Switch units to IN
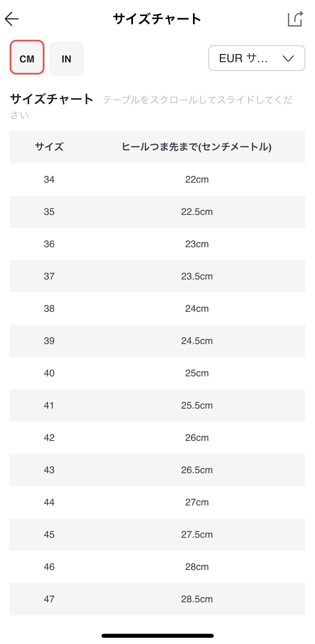 (66, 59)
